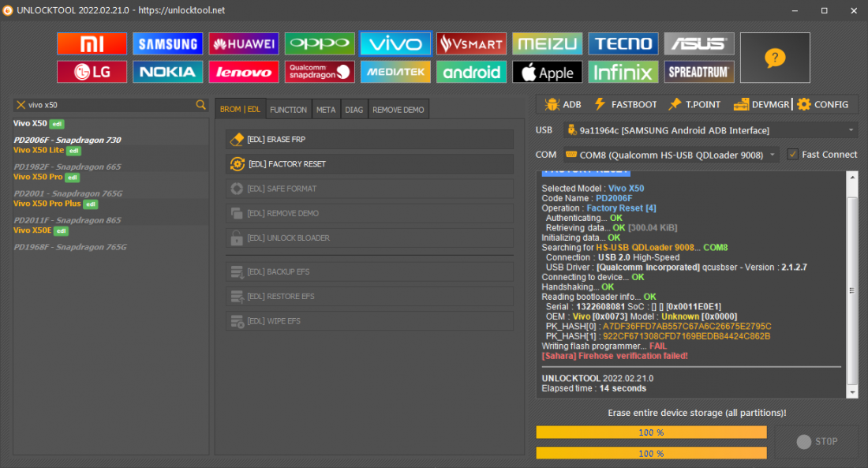Click the [EDL] UNLOCK BLOADER button
Screen dimensions: 868x468
[370, 238]
